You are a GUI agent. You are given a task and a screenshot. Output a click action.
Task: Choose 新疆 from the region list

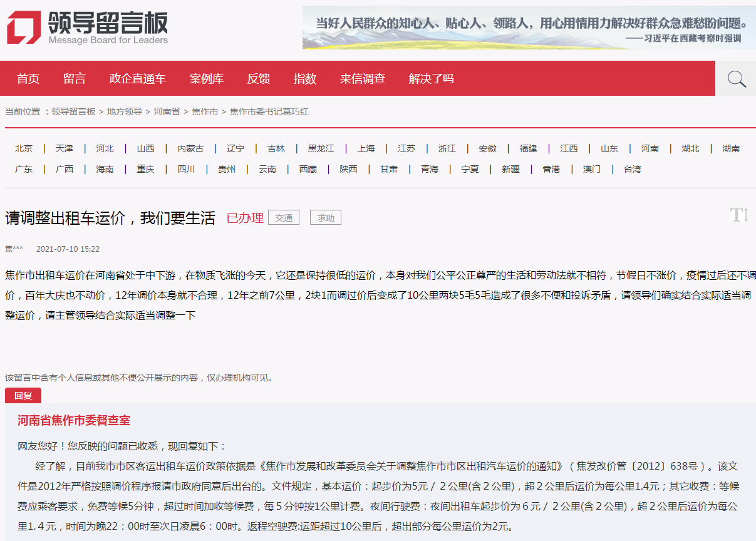(510, 169)
